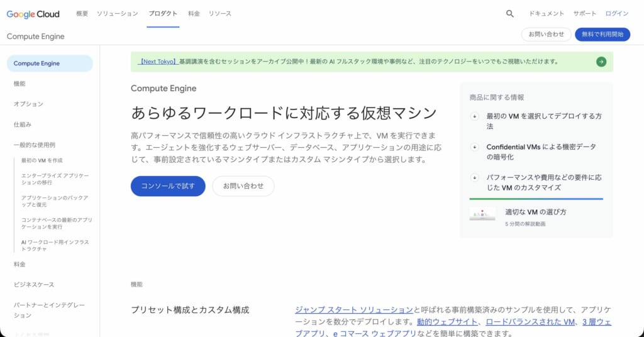The height and width of the screenshot is (337, 644).
Task: Open the 適切な VM の選び方 title link
Action: point(536,213)
